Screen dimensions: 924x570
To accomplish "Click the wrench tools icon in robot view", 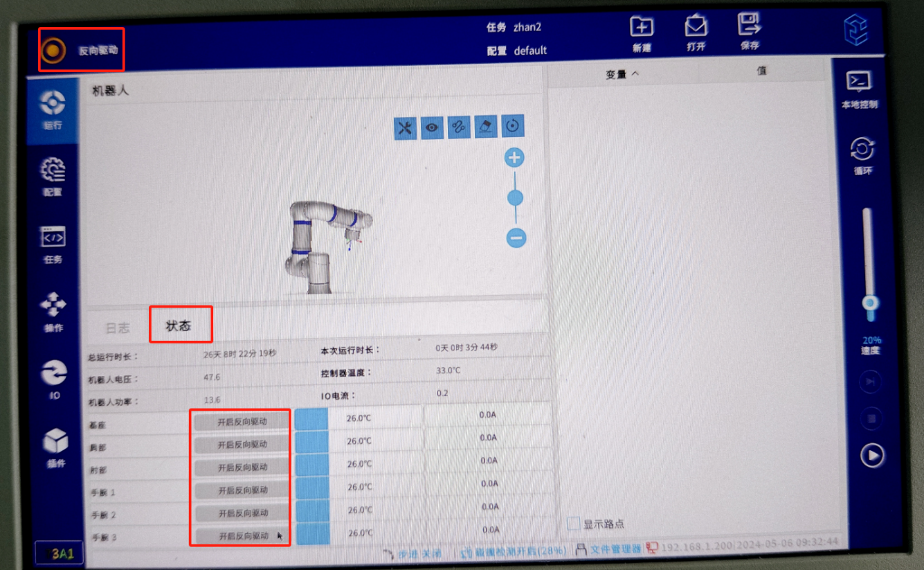I will pyautogui.click(x=406, y=127).
